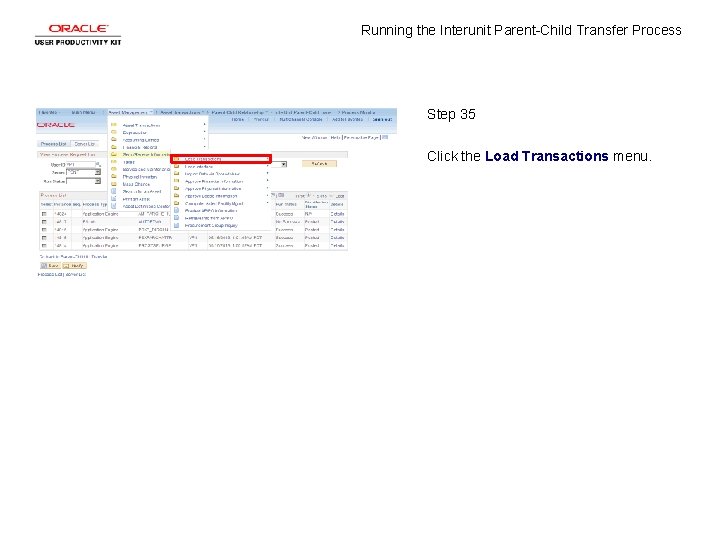Open New Window link
Image resolution: width=720 pixels, height=540 pixels.
[x=314, y=138]
